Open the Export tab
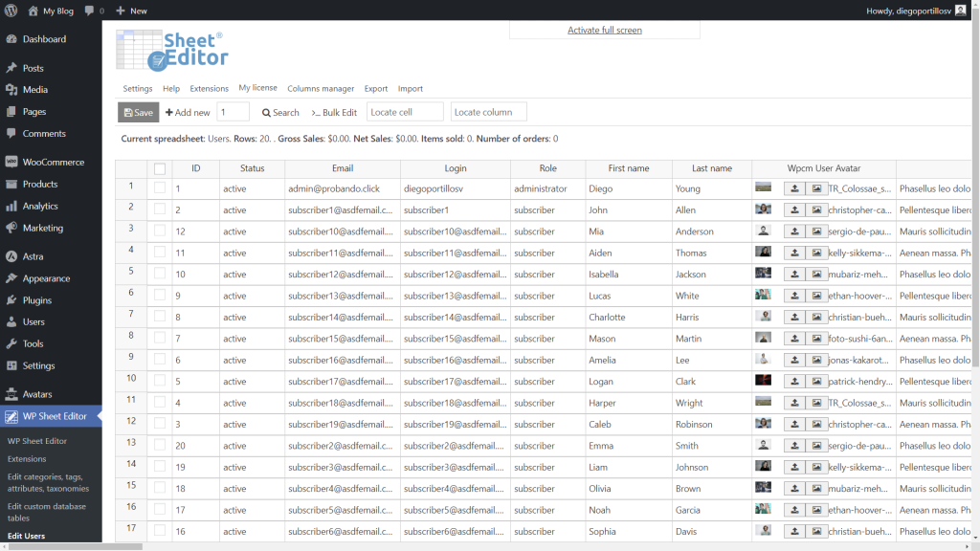980x551 pixels. click(375, 88)
